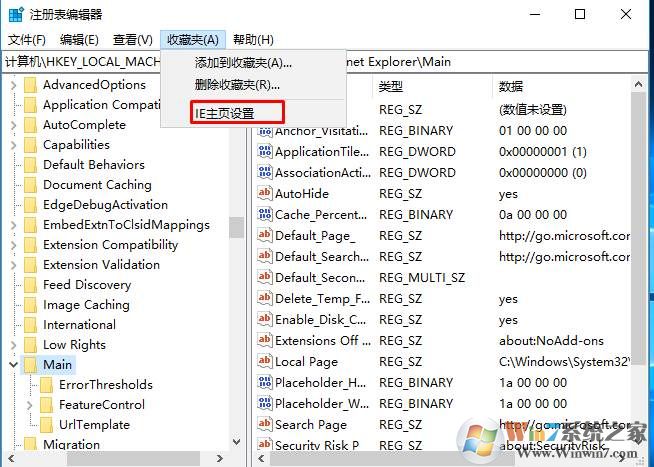Expand the AutoComplete tree node
654x467 pixels.
click(x=13, y=125)
